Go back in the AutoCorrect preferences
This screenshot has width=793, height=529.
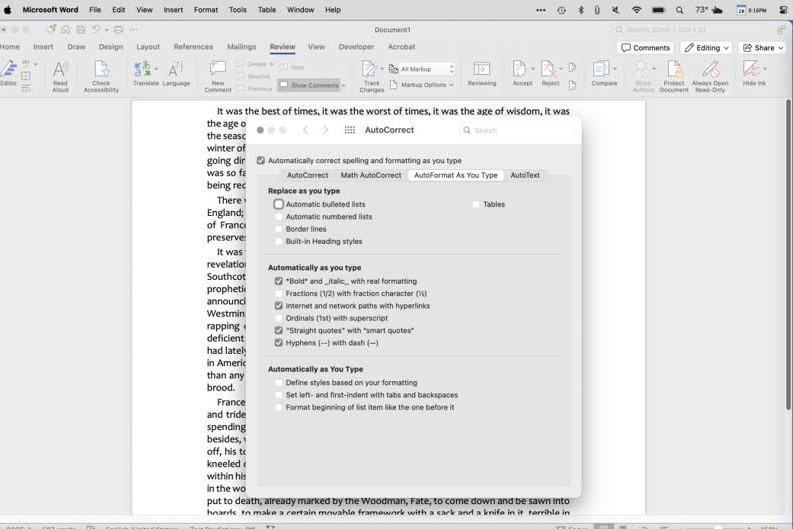point(305,130)
